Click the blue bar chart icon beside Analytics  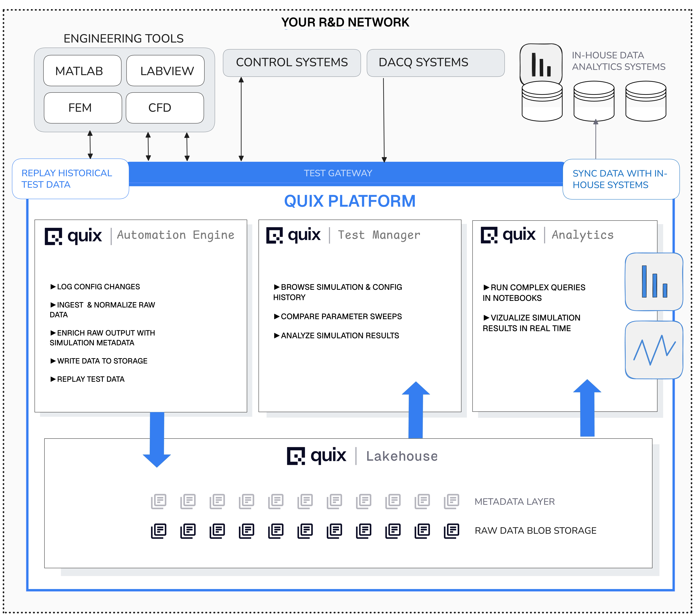[x=654, y=282]
